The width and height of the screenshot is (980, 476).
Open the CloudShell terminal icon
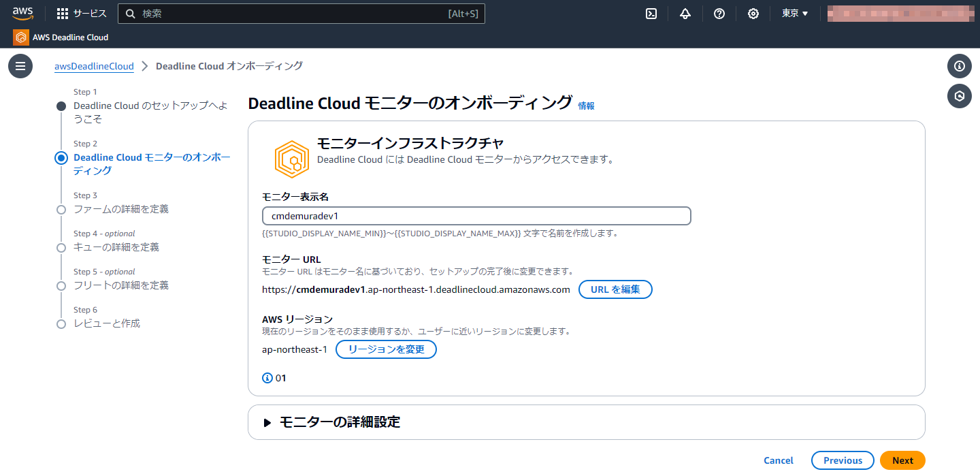point(651,13)
